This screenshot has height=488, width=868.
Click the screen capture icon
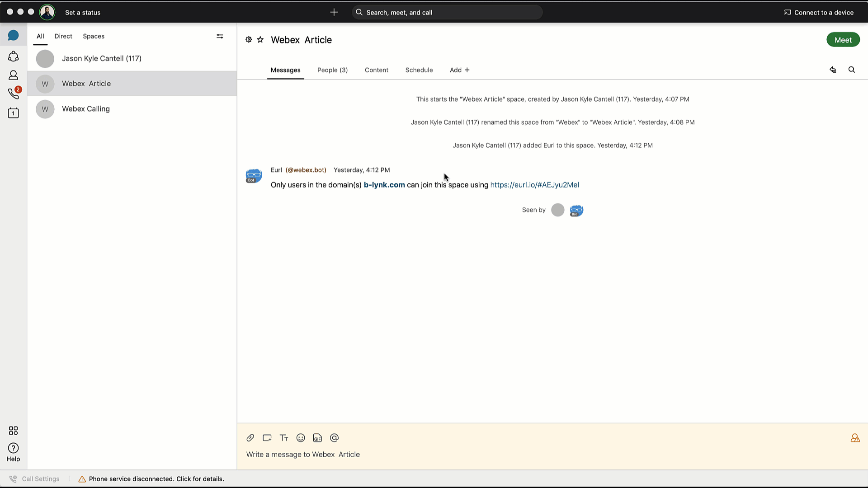(267, 438)
